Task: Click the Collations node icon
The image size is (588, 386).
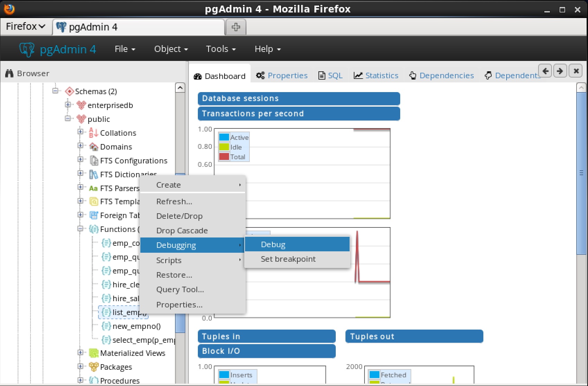Action: point(93,133)
